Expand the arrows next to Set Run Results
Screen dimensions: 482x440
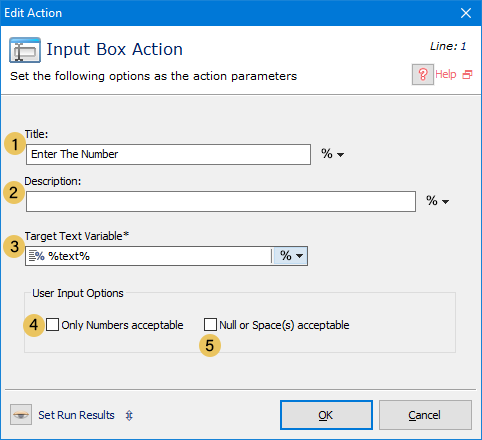[129, 415]
